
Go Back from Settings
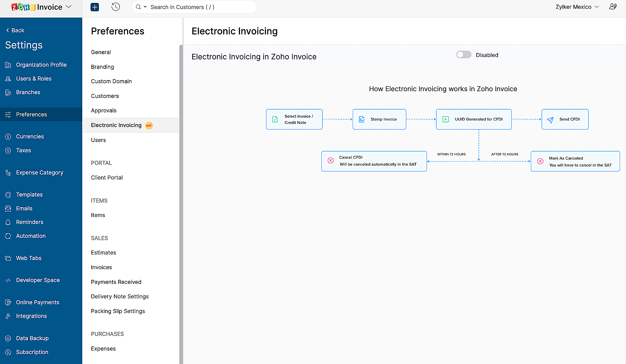tap(14, 30)
